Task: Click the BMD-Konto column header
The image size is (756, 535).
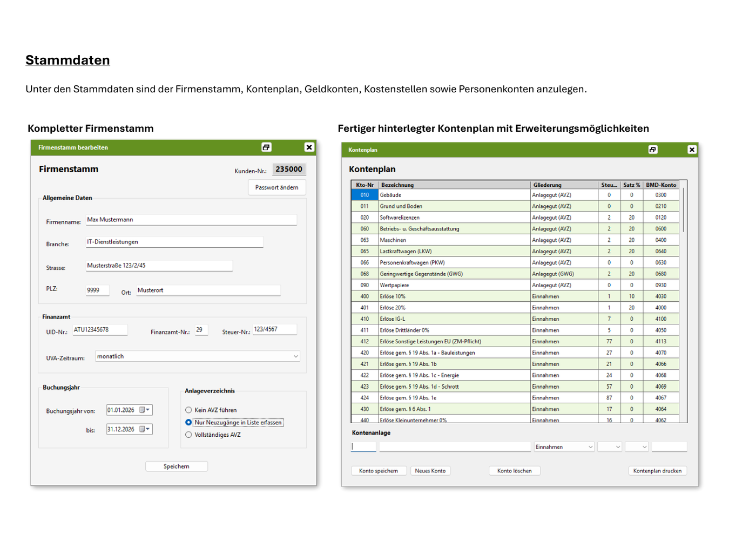Action: point(661,185)
